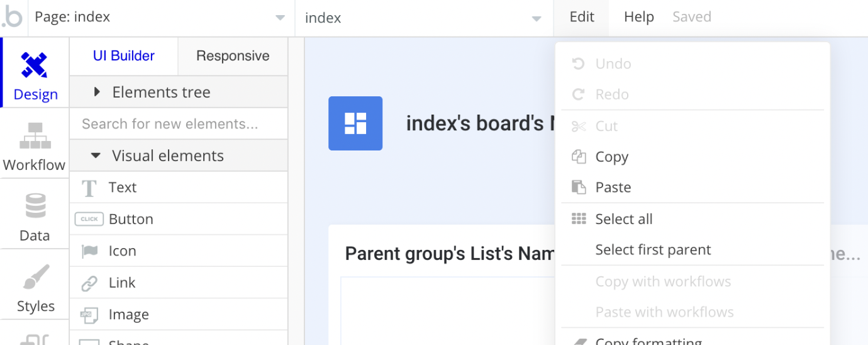The image size is (868, 345).
Task: Open the Design tab
Action: click(35, 73)
